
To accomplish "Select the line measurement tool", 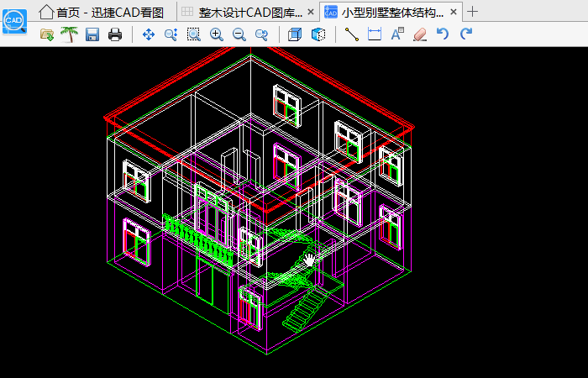I will [352, 34].
